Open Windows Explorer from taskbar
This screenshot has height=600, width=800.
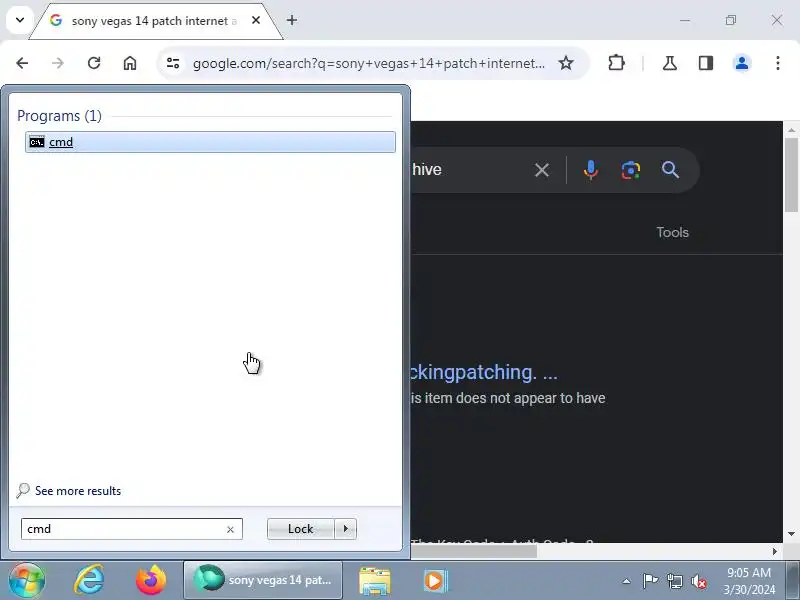coord(375,581)
